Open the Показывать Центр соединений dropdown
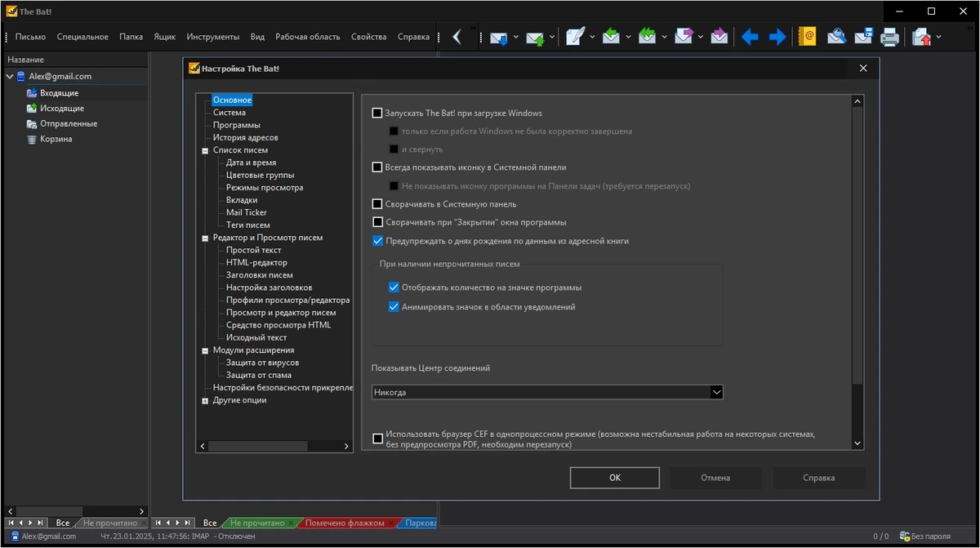This screenshot has height=548, width=980. (x=716, y=393)
